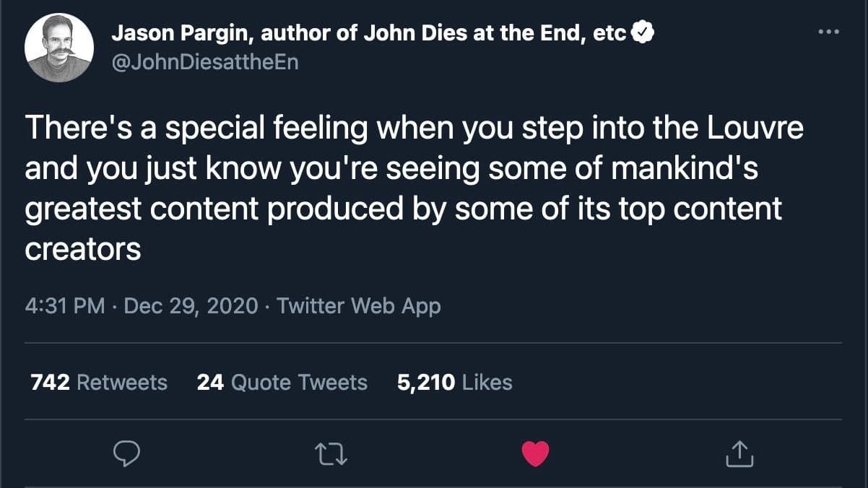Viewport: 868px width, 488px height.
Task: Click the verified badge next to the name
Action: click(643, 31)
